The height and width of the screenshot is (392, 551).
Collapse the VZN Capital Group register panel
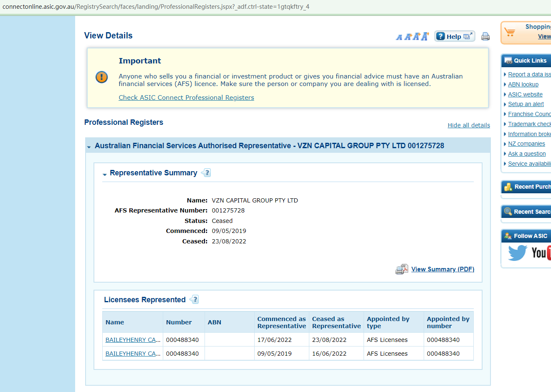click(89, 147)
